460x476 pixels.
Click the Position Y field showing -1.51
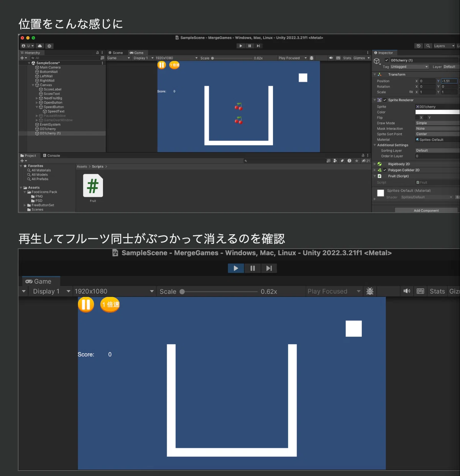pos(449,81)
